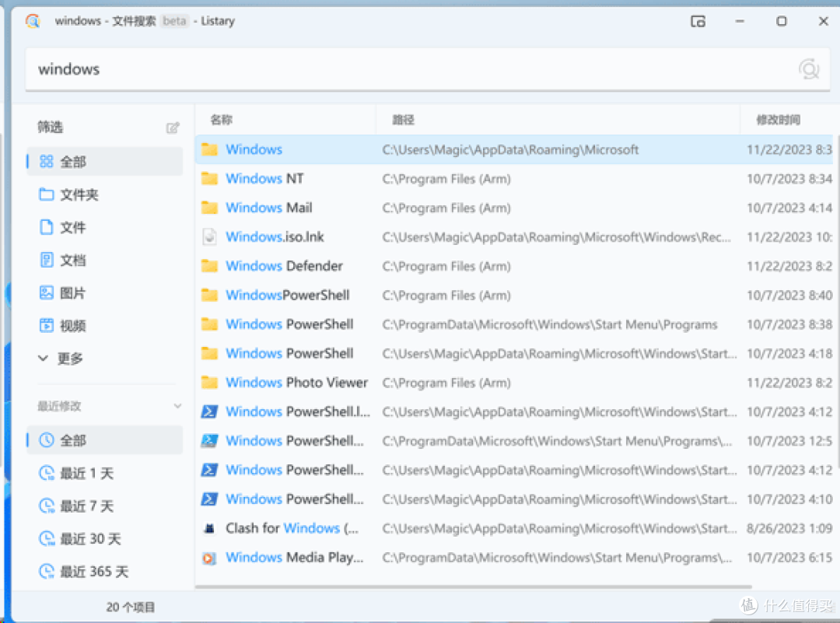
Task: Select the WindowsPowerShell result name
Action: click(288, 295)
